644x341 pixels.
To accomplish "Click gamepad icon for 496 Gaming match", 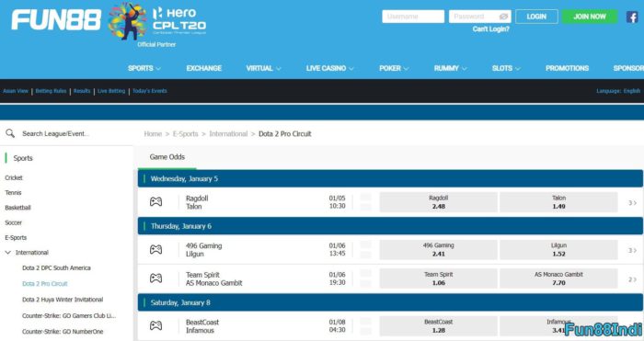I will [155, 249].
